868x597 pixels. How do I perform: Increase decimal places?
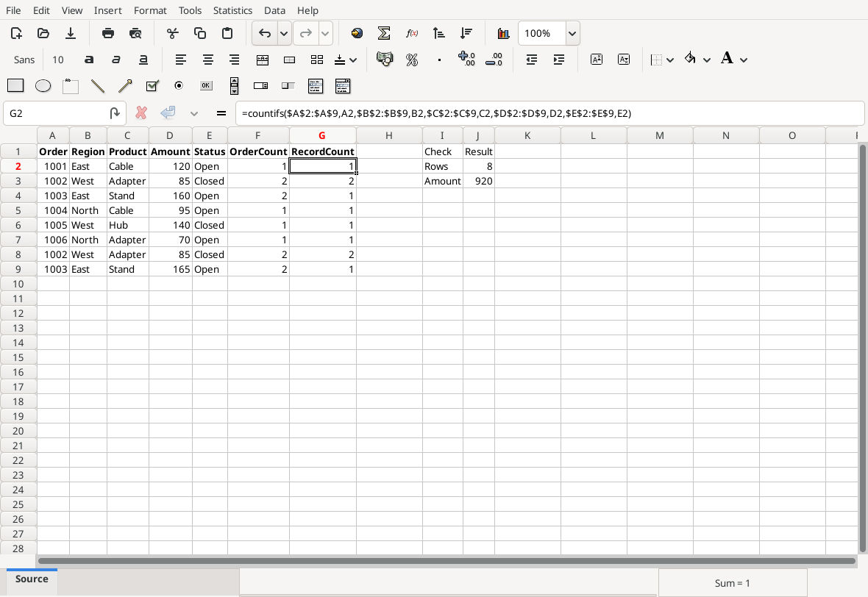pyautogui.click(x=466, y=60)
